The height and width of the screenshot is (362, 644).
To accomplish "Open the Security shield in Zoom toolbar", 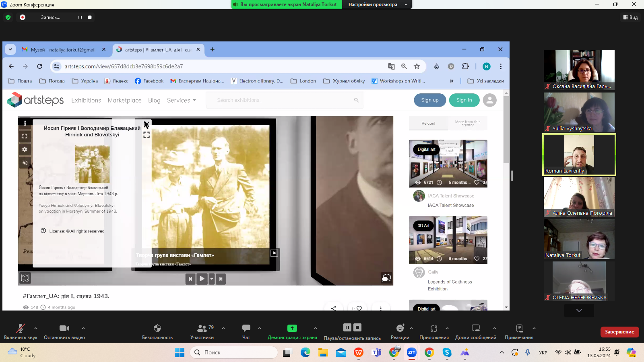I will pyautogui.click(x=157, y=328).
